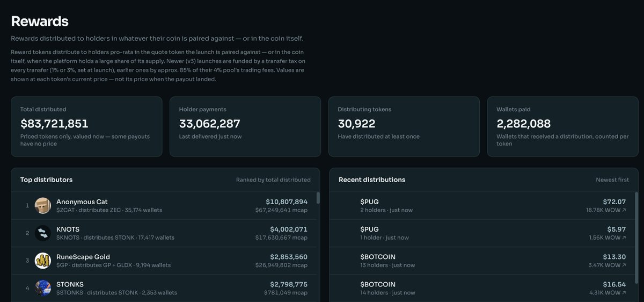
Task: Click the Holder payments stat card
Action: pyautogui.click(x=245, y=127)
